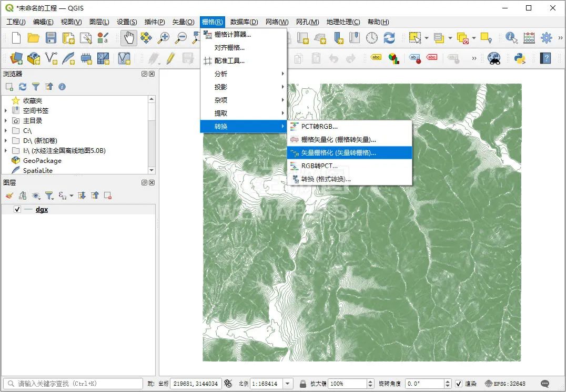The height and width of the screenshot is (392, 566).
Task: Open the style manager icon
Action: coord(103,38)
